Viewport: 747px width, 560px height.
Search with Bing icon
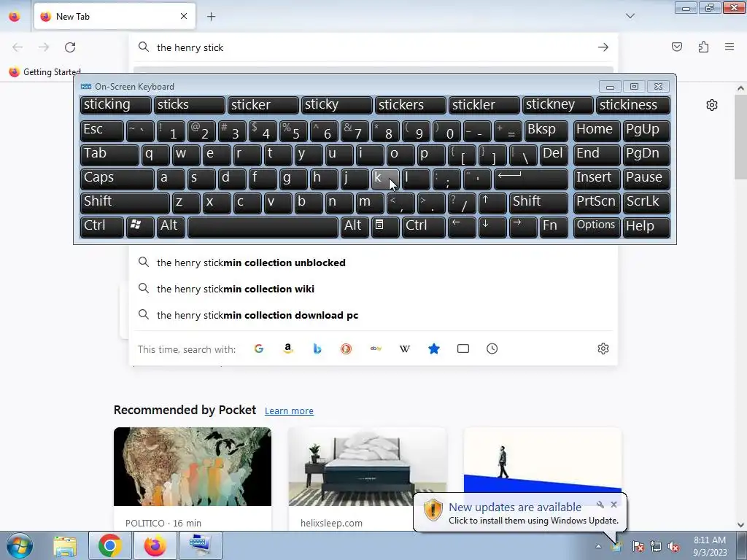point(317,349)
